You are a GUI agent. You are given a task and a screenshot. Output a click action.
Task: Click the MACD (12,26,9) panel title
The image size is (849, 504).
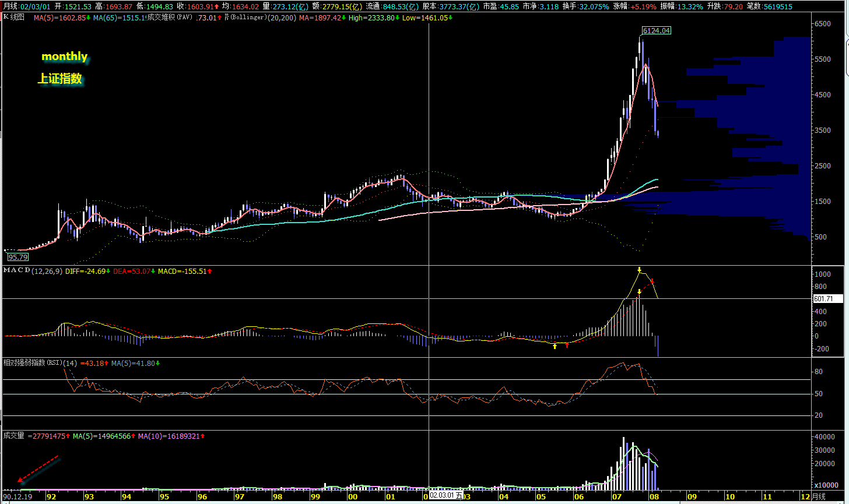[33, 271]
